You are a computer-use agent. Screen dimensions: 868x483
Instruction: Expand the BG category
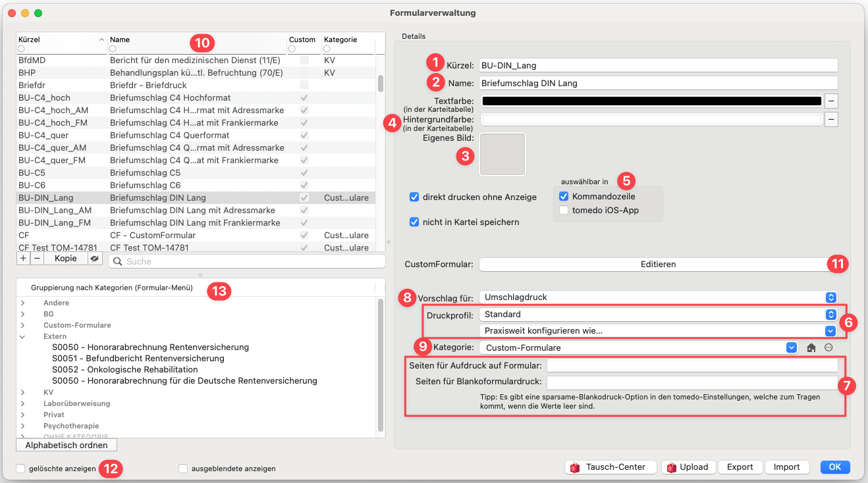point(23,314)
